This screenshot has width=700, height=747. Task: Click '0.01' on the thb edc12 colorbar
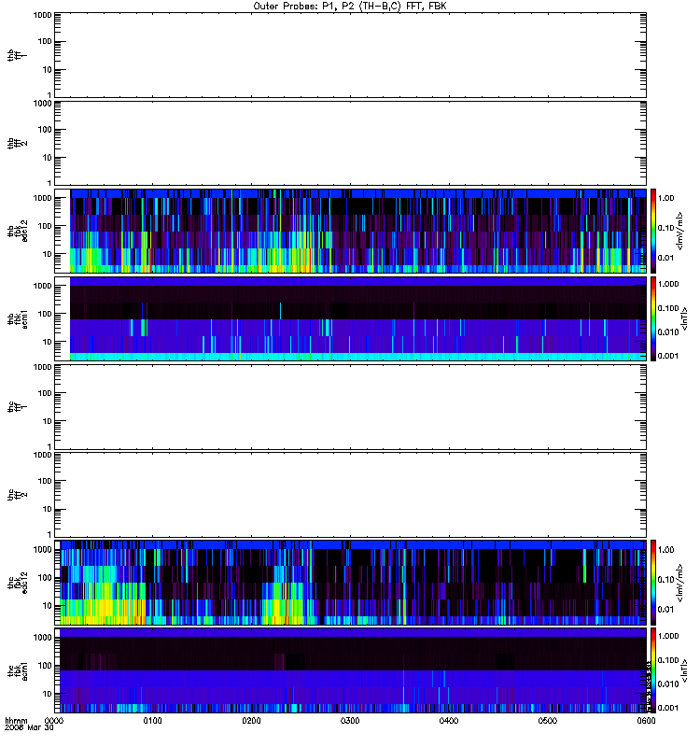pos(666,258)
